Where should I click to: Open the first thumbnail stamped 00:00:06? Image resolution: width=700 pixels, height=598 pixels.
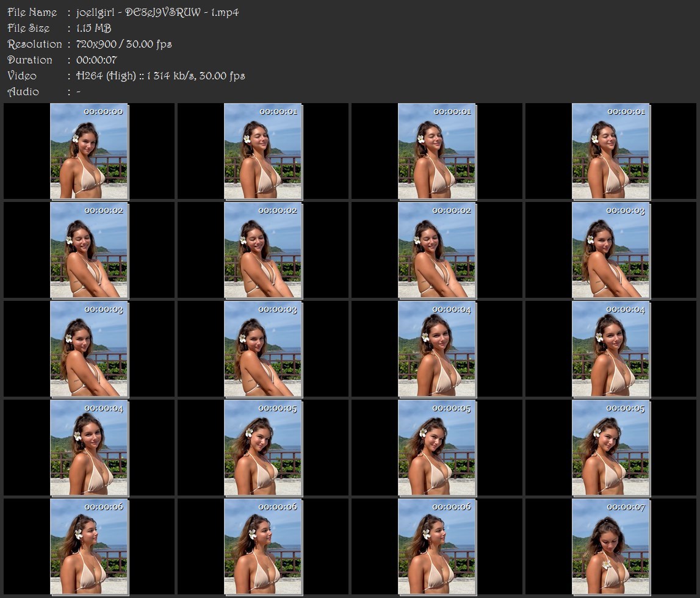click(89, 547)
